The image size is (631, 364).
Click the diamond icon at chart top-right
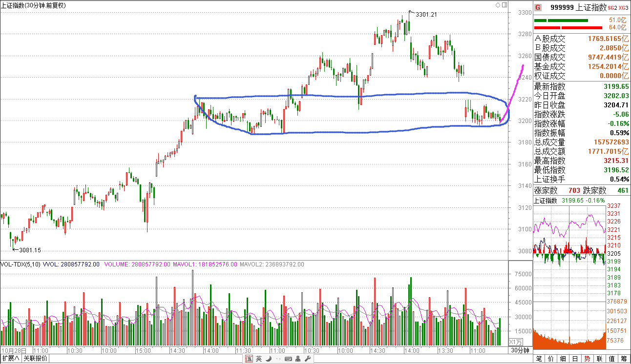[x=498, y=5]
